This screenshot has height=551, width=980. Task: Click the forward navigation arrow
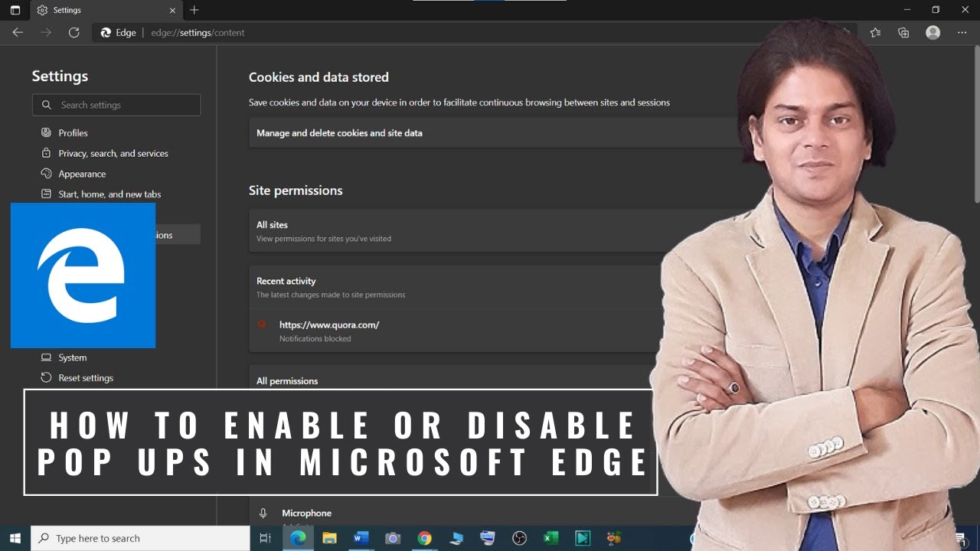coord(46,32)
